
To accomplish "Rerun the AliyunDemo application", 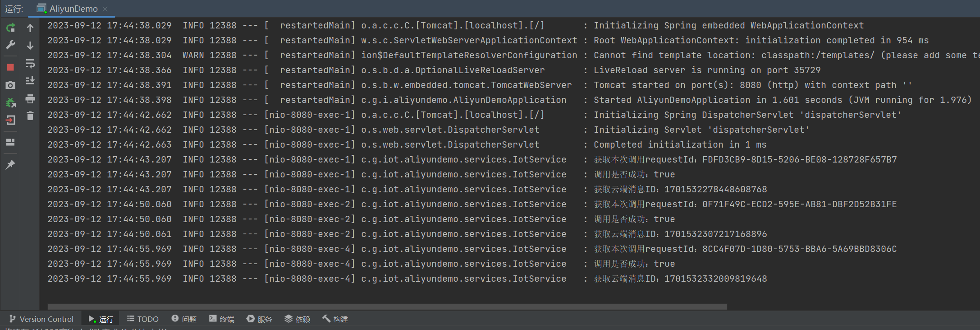I will tap(10, 28).
